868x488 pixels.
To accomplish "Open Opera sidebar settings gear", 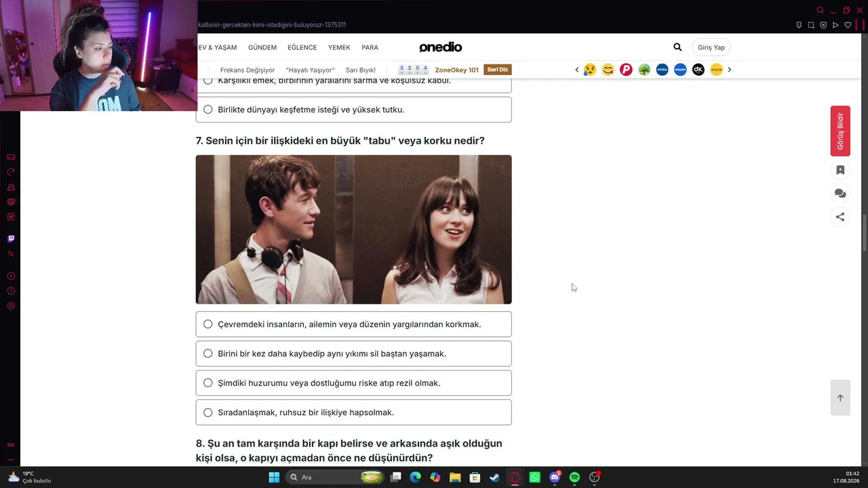I will coord(11,306).
